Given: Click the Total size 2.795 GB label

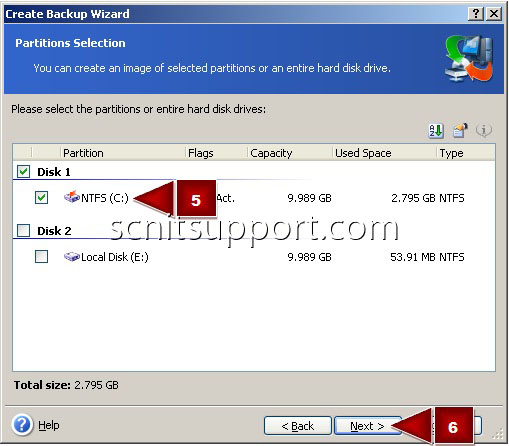Looking at the screenshot, I should (66, 385).
